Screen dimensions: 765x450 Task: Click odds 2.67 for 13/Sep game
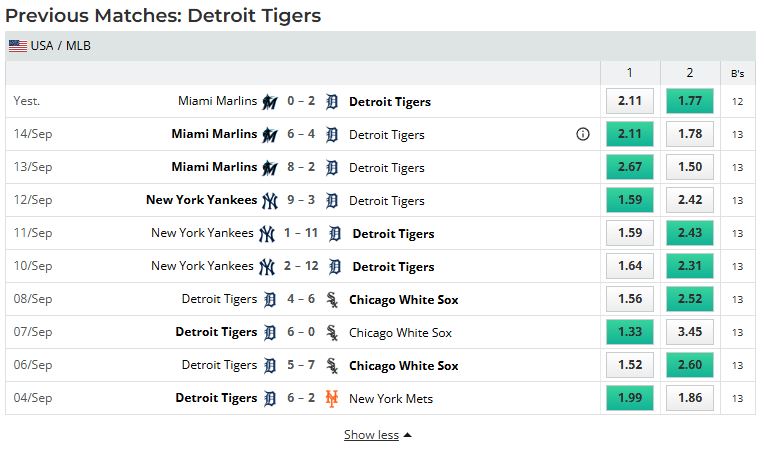629,167
